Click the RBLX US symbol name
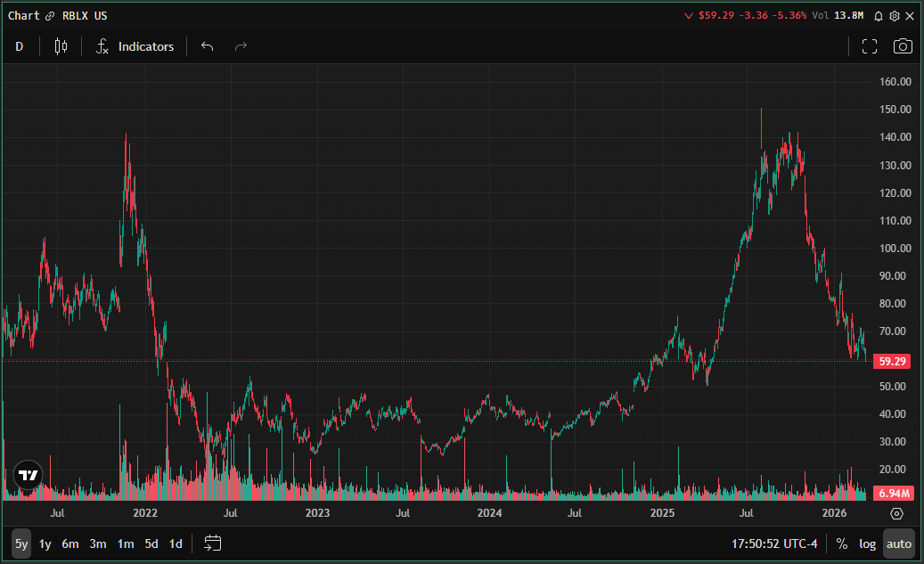This screenshot has height=564, width=924. [x=85, y=16]
